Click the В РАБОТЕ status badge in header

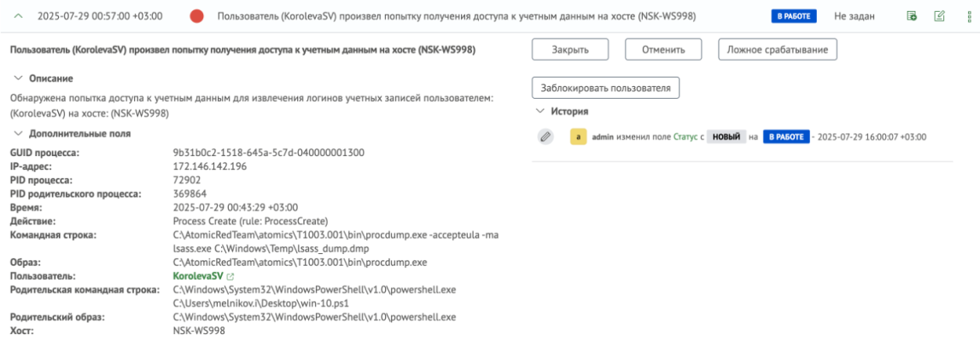(x=794, y=16)
